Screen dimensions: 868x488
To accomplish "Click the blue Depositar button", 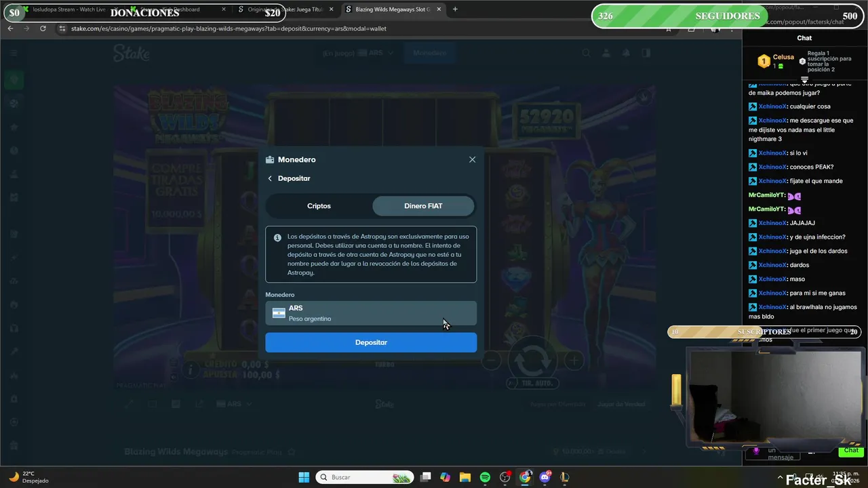I will click(371, 342).
